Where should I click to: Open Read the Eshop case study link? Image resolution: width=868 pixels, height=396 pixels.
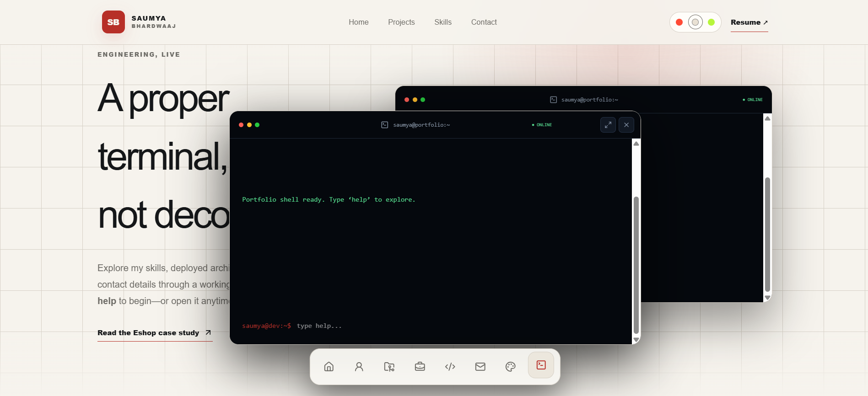pyautogui.click(x=155, y=333)
